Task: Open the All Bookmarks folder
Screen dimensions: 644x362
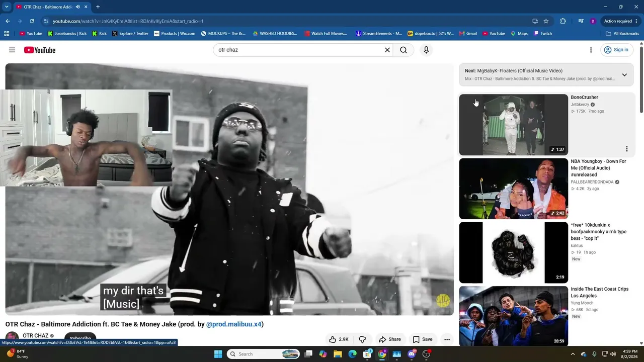Action: [622, 34]
